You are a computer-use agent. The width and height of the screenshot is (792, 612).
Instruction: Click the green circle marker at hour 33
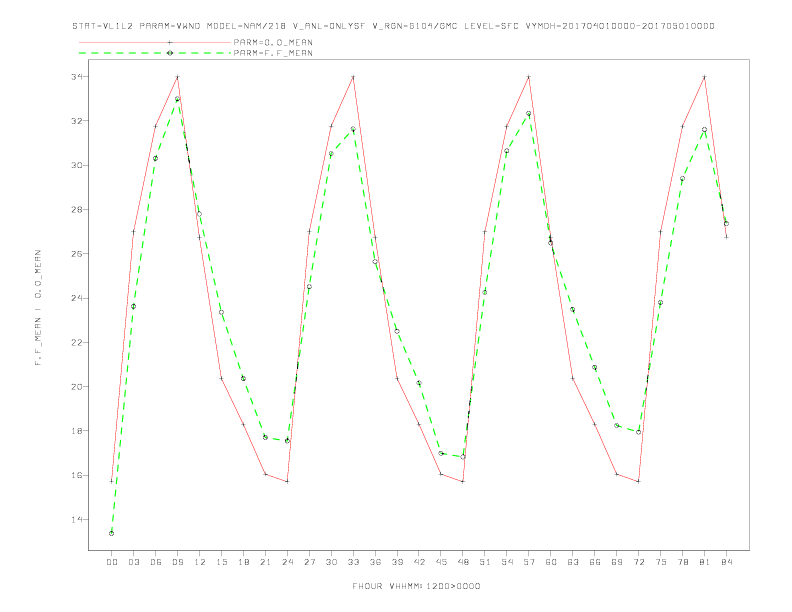pos(353,129)
